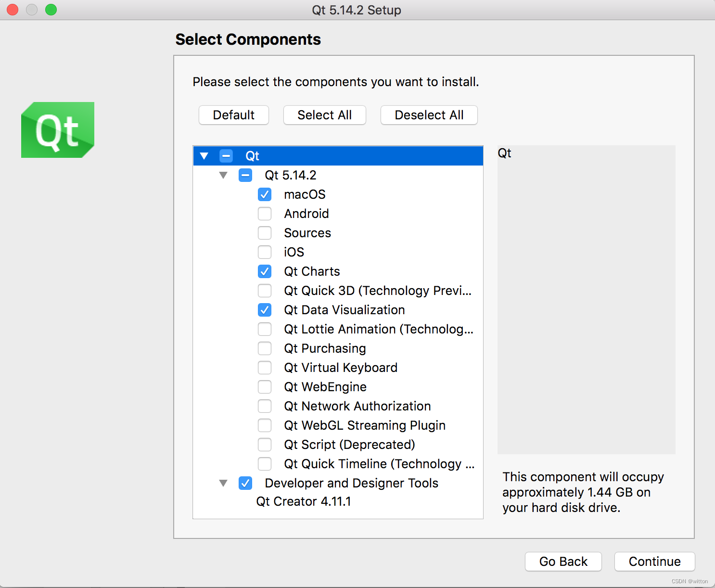Enable the iOS component checkbox
This screenshot has height=588, width=715.
(x=265, y=252)
